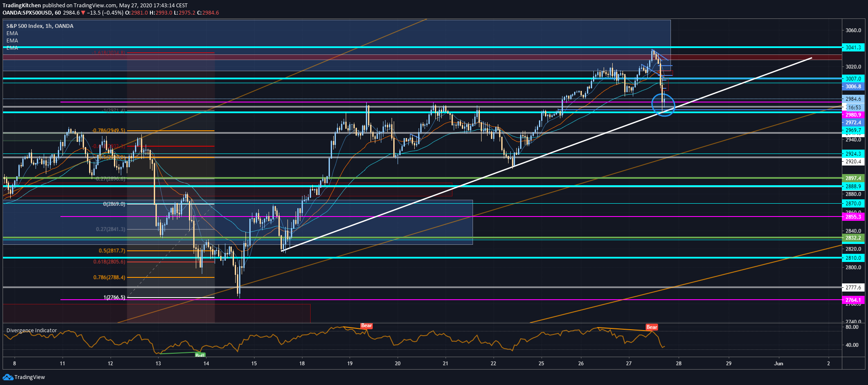Click the Fibonacci -1(2971.4) level label
The image size is (868, 385).
[114, 111]
